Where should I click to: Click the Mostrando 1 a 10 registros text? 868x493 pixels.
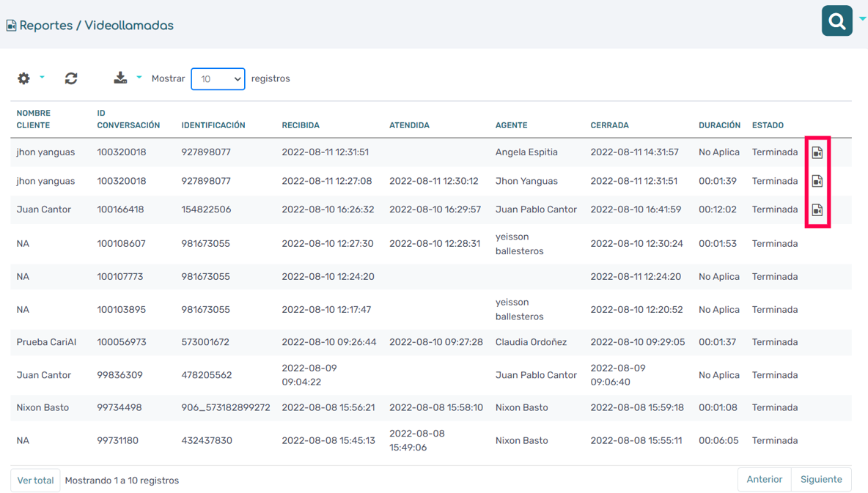(x=122, y=481)
